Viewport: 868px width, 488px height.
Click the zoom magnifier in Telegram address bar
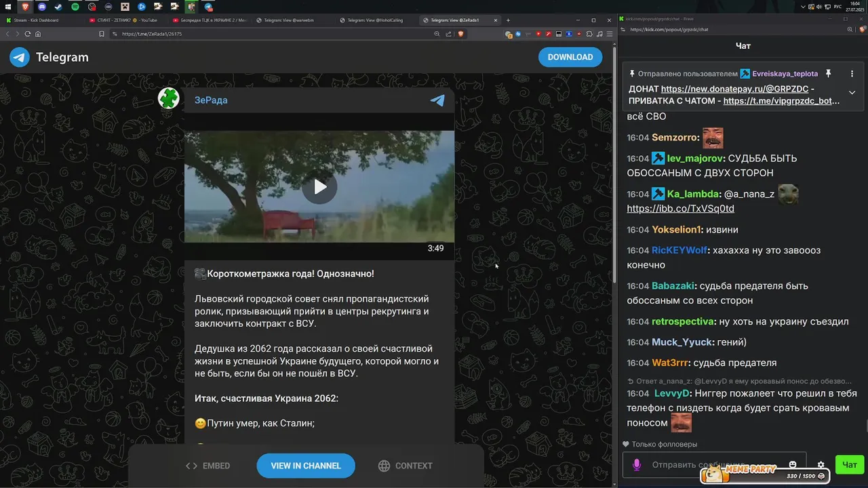[x=437, y=34]
